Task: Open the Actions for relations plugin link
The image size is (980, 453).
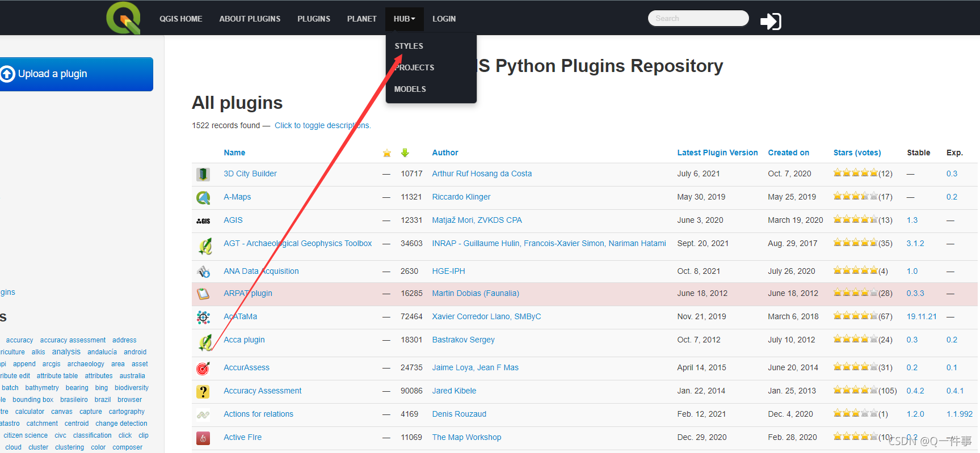Action: (259, 414)
